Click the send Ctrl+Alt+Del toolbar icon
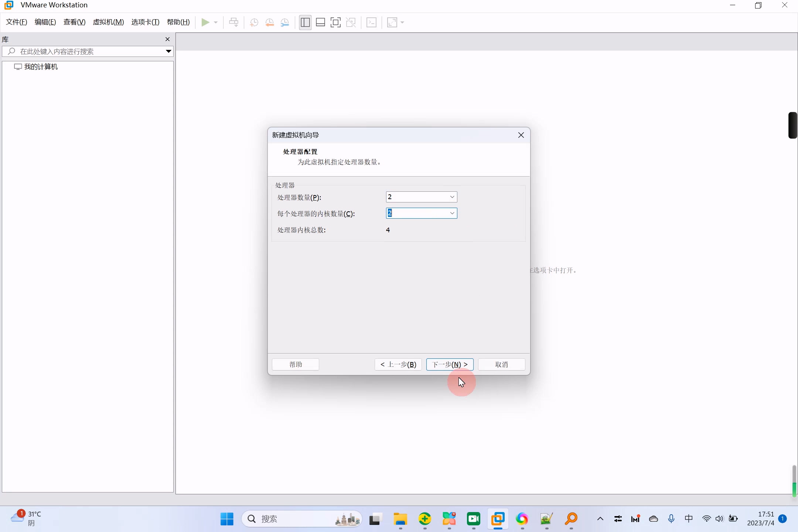Image resolution: width=798 pixels, height=532 pixels. (233, 23)
